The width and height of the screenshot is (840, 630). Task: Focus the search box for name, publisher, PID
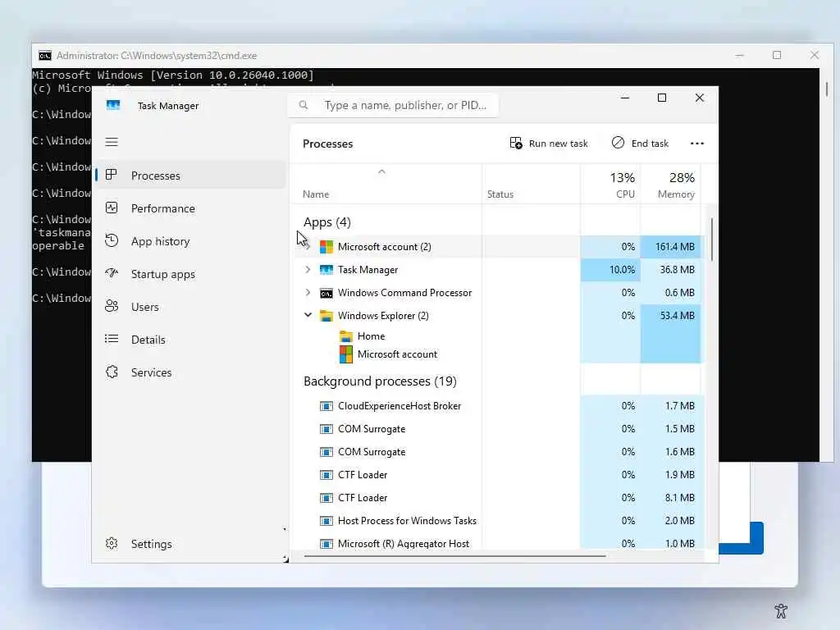(394, 105)
